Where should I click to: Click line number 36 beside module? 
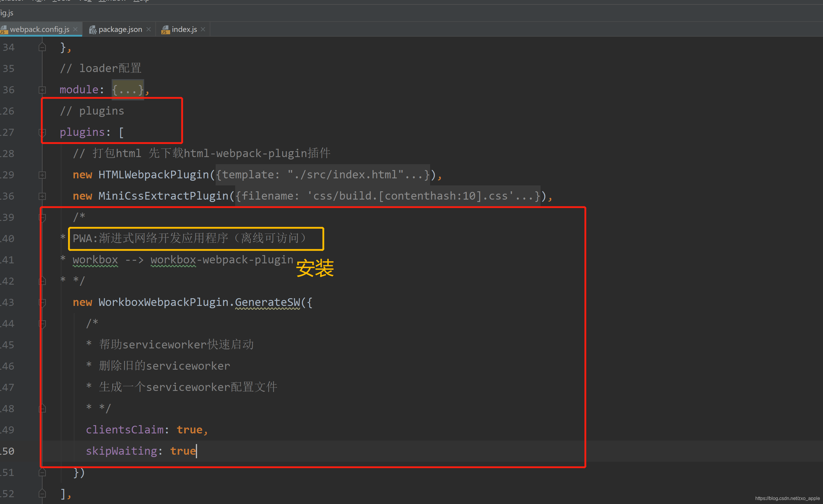point(9,90)
